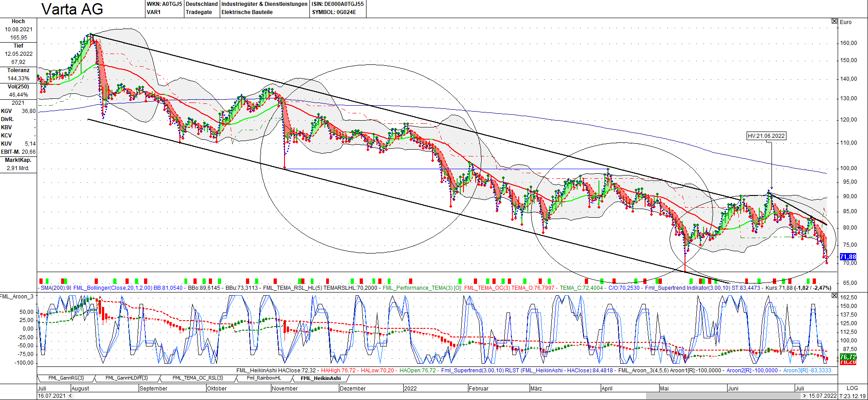868x400 pixels.
Task: Click the Varta AG chart title
Action: click(72, 9)
